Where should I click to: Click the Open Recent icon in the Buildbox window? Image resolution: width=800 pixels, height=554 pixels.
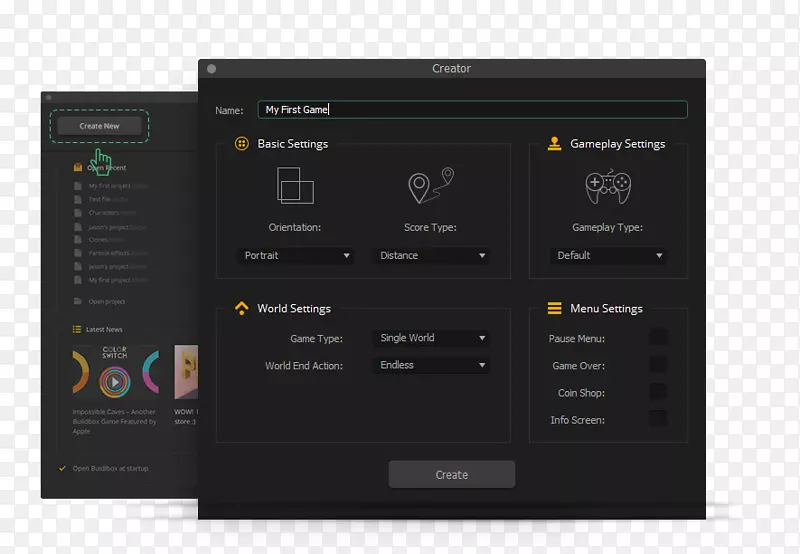click(78, 167)
